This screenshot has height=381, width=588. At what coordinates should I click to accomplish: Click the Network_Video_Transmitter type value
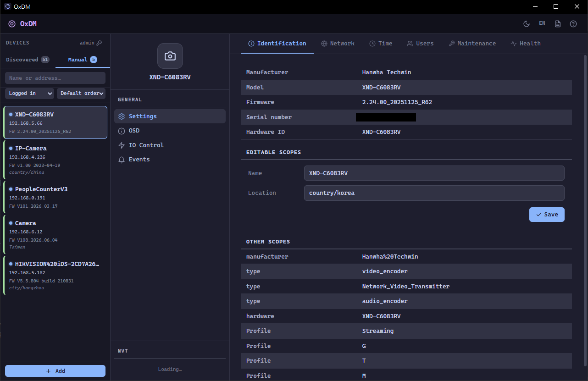tap(406, 287)
